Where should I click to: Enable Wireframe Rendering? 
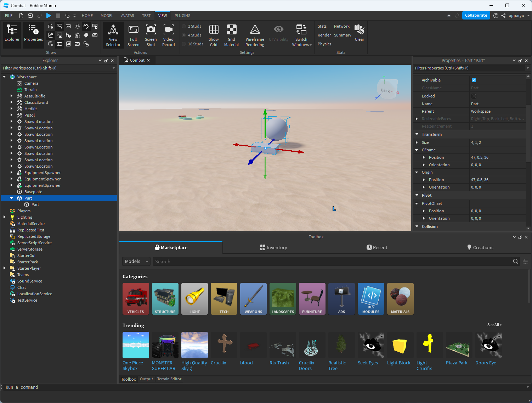point(255,35)
